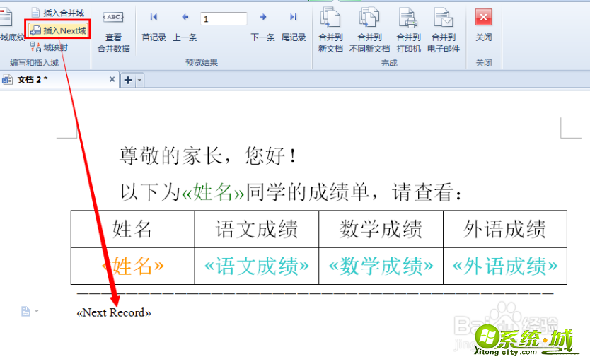Click the orange «姓名» table cell field

point(133,266)
